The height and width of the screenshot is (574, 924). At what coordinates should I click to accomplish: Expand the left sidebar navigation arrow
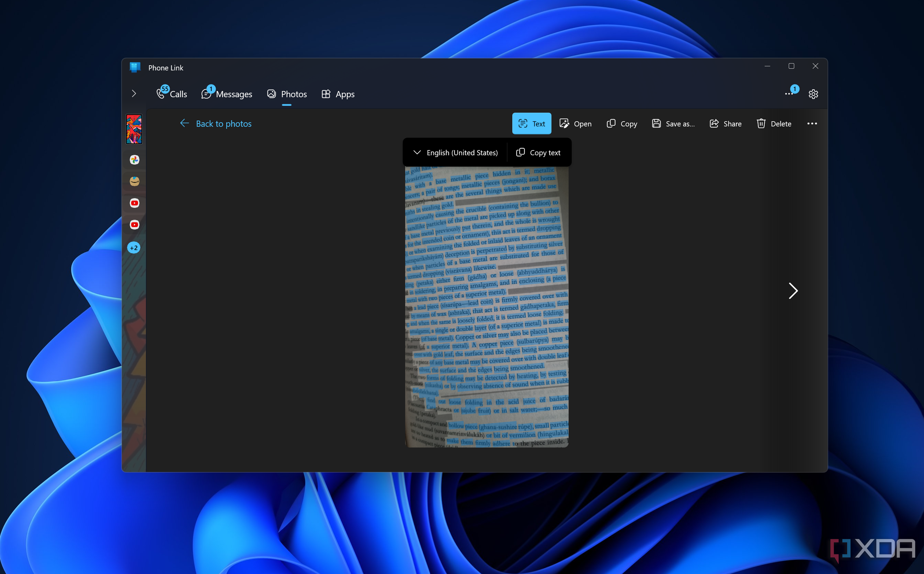point(134,93)
